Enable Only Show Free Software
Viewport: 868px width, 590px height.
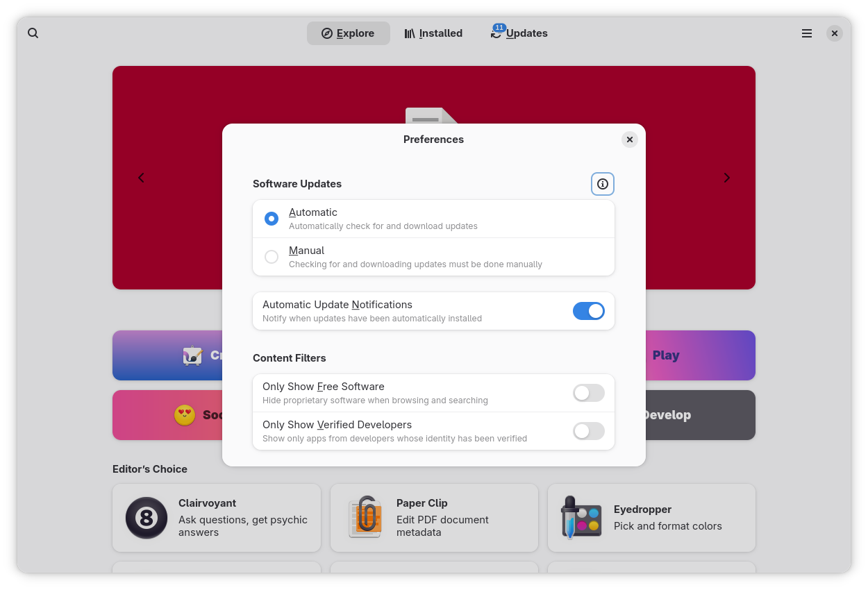point(588,393)
